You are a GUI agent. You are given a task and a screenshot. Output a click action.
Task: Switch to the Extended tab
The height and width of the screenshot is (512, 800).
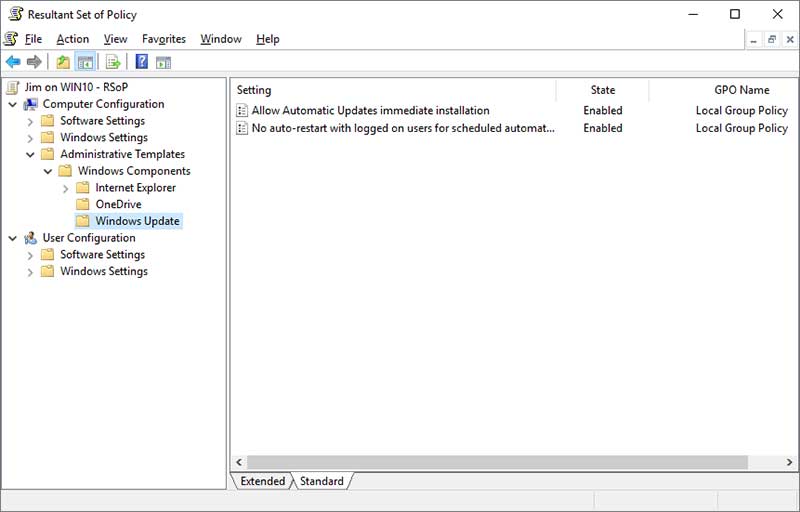[262, 481]
